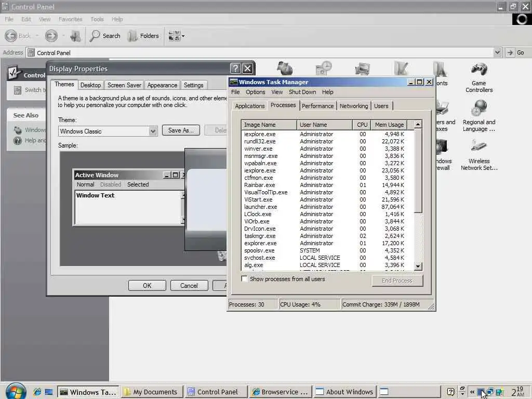This screenshot has height=399, width=532.
Task: Switch to the Networking tab
Action: click(x=354, y=106)
